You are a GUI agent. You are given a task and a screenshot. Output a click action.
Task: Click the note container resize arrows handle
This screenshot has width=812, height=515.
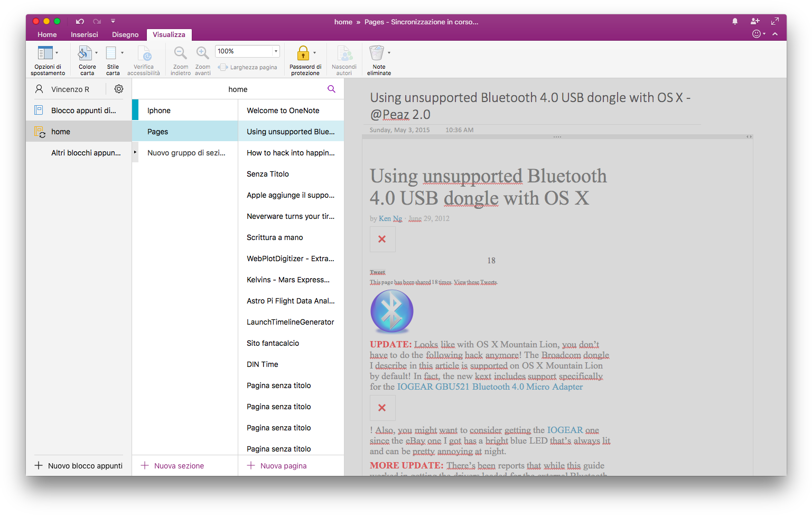[749, 136]
